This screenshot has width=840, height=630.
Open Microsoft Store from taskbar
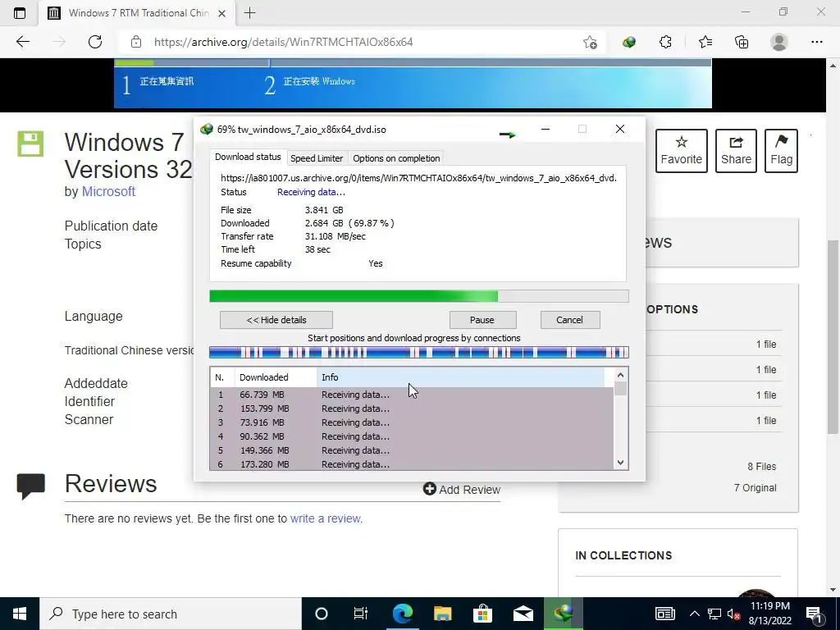click(482, 614)
